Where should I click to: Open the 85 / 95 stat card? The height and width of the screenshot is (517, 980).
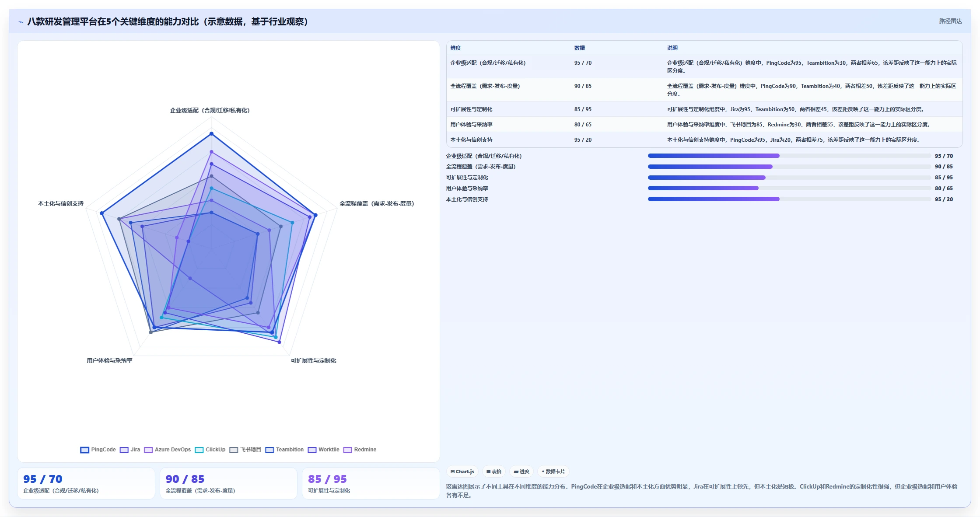coord(371,483)
